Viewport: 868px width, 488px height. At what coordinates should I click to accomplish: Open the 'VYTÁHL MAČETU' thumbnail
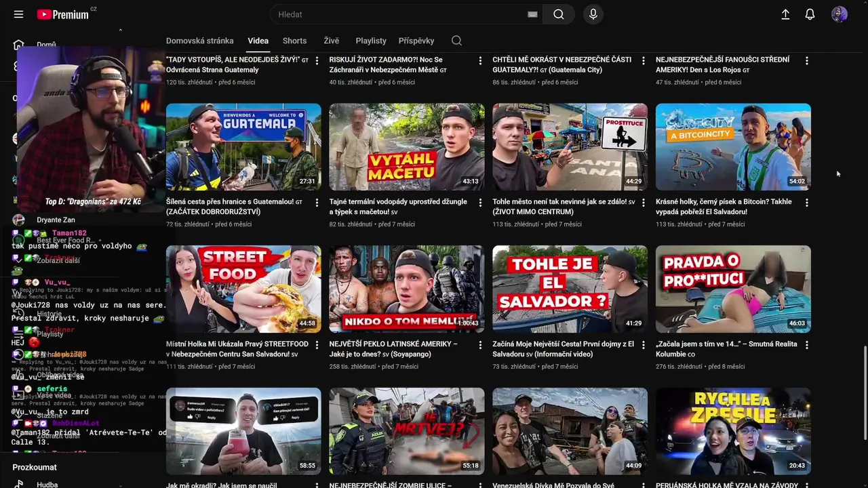pyautogui.click(x=407, y=147)
